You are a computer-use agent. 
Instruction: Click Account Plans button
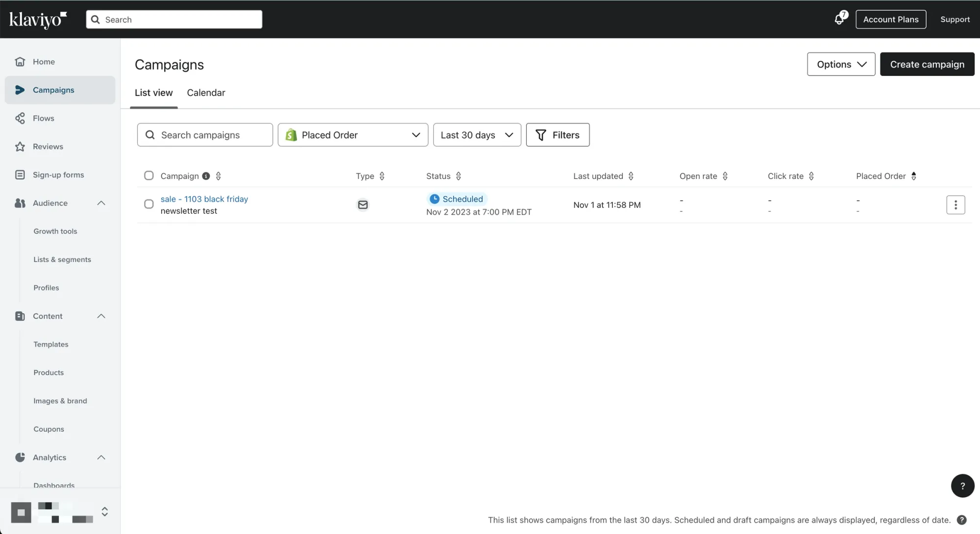point(891,19)
